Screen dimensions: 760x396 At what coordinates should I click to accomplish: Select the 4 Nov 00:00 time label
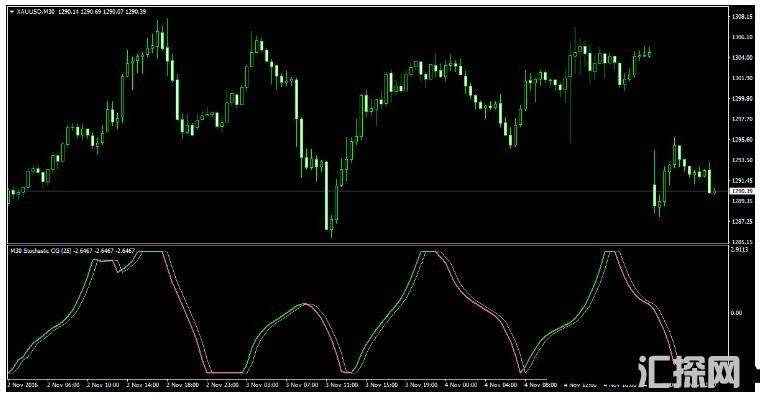point(460,385)
